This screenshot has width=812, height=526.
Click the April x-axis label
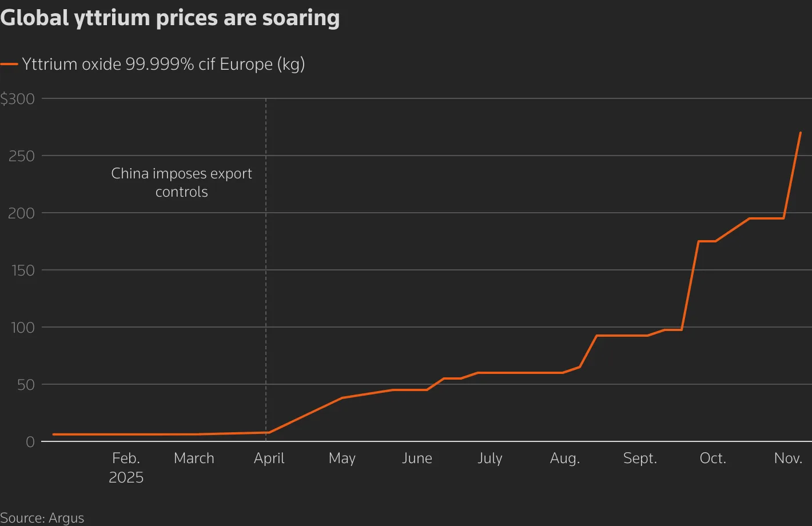tap(269, 459)
